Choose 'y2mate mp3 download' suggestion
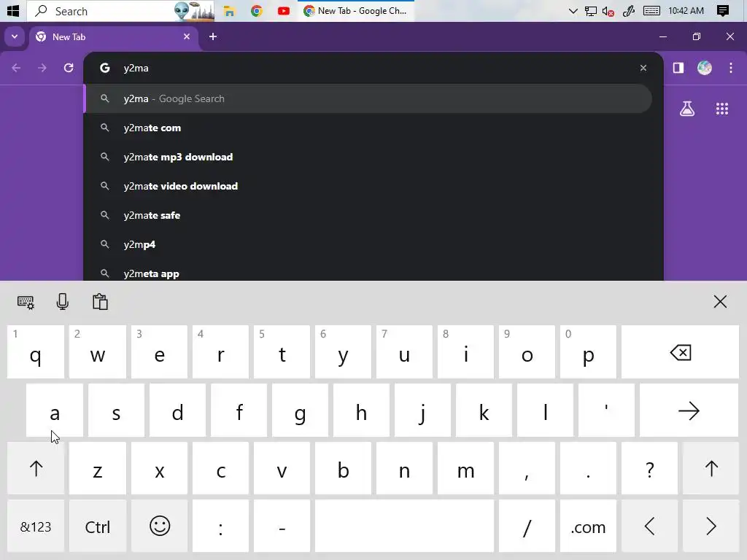The height and width of the screenshot is (560, 747). [368, 157]
